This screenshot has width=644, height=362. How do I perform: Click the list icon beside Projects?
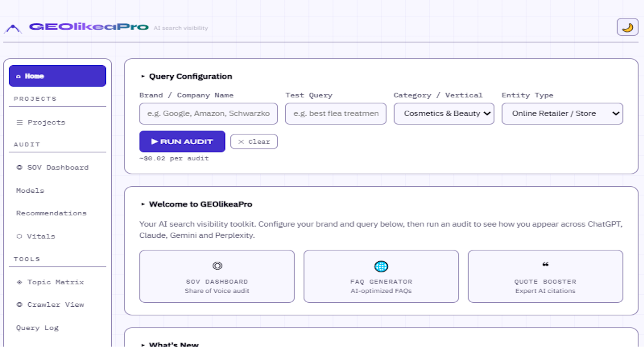pos(20,122)
